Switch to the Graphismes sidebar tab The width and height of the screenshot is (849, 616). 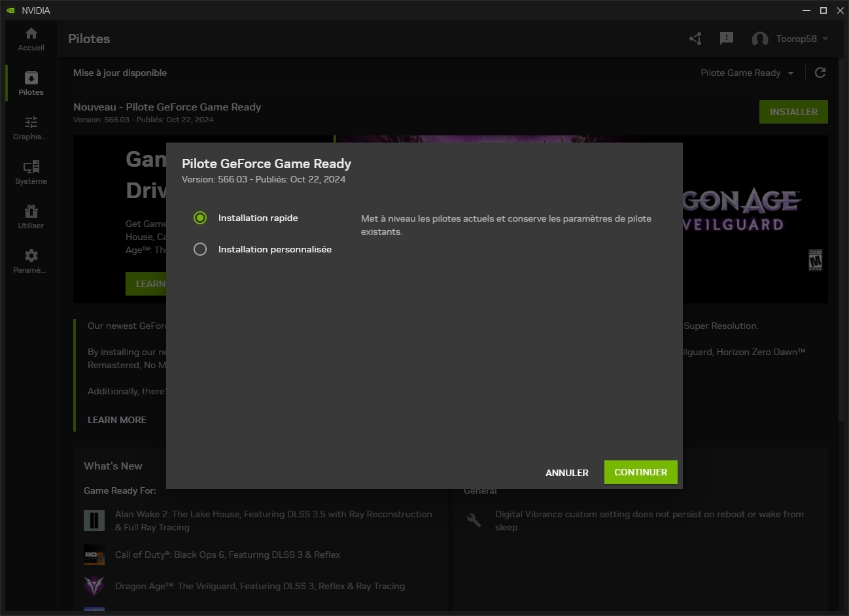31,128
